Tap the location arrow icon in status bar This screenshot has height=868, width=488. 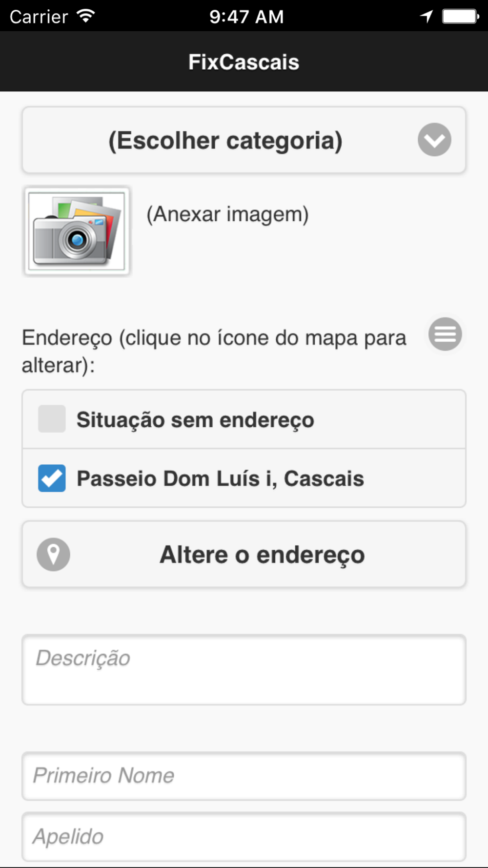(427, 17)
